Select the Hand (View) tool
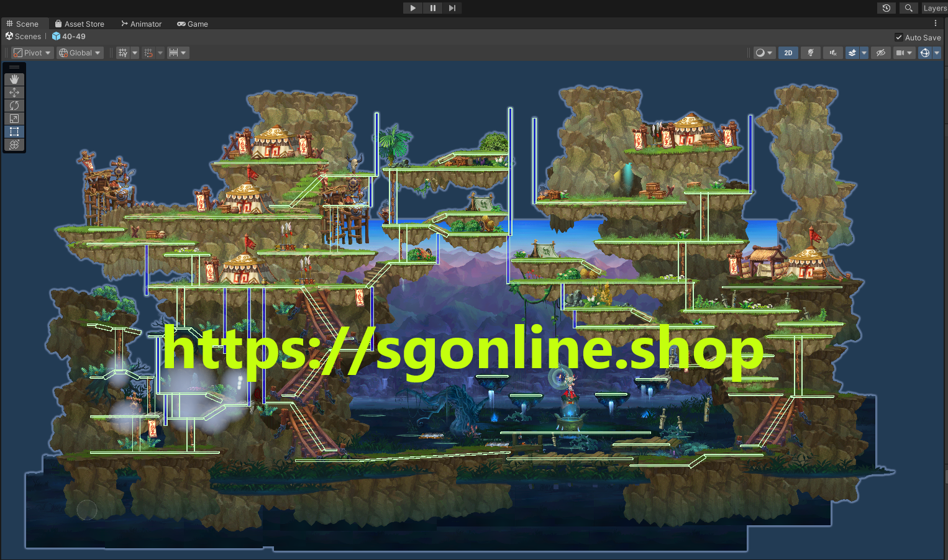948x560 pixels. pyautogui.click(x=14, y=79)
